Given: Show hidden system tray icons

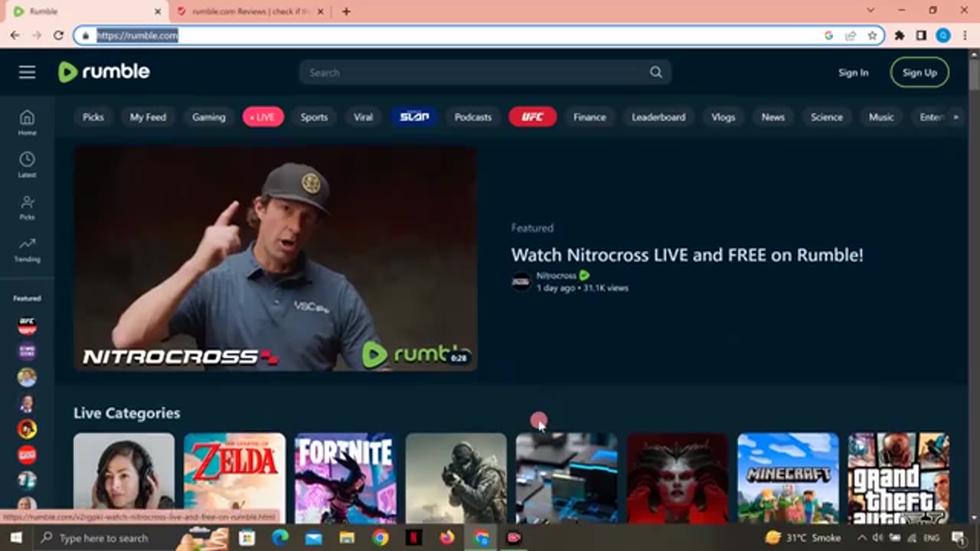Looking at the screenshot, I should (x=861, y=538).
